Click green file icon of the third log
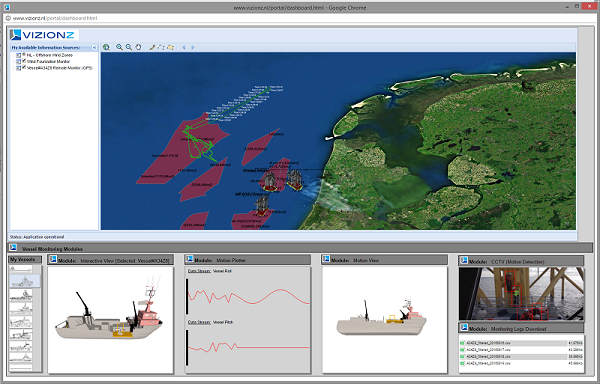 tap(462, 356)
